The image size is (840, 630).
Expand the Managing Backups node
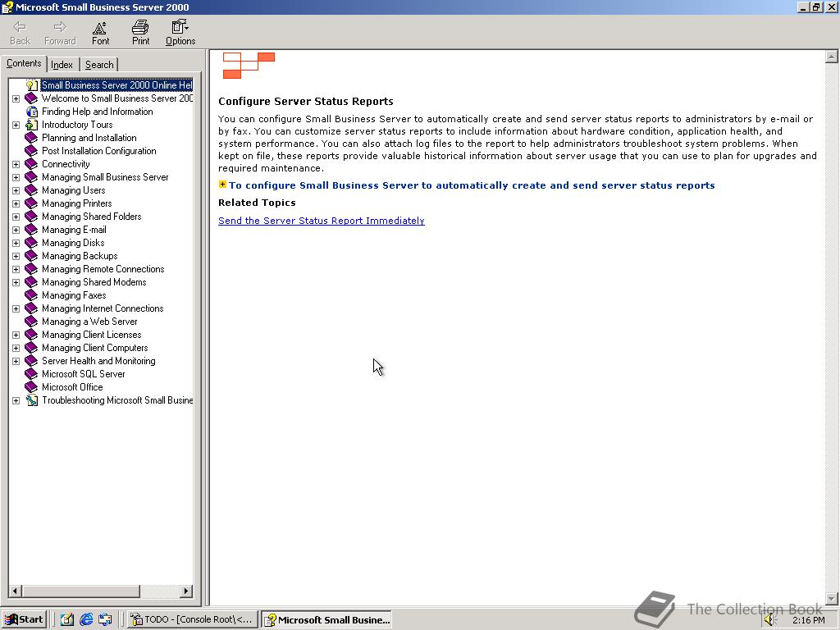click(16, 256)
